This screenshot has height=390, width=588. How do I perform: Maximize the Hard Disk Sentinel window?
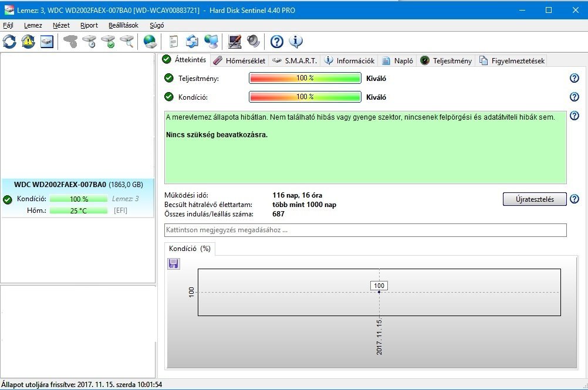[x=549, y=10]
